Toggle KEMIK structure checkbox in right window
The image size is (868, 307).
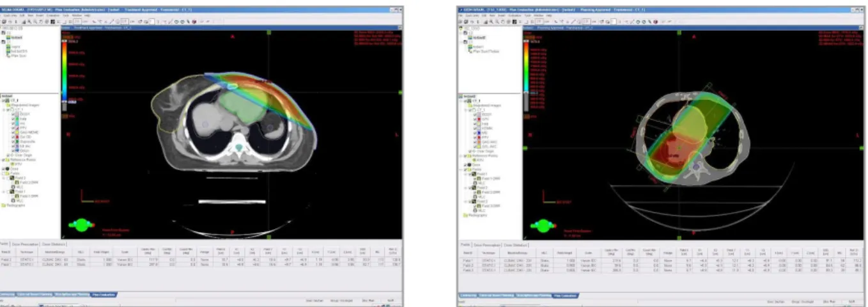[x=475, y=127]
